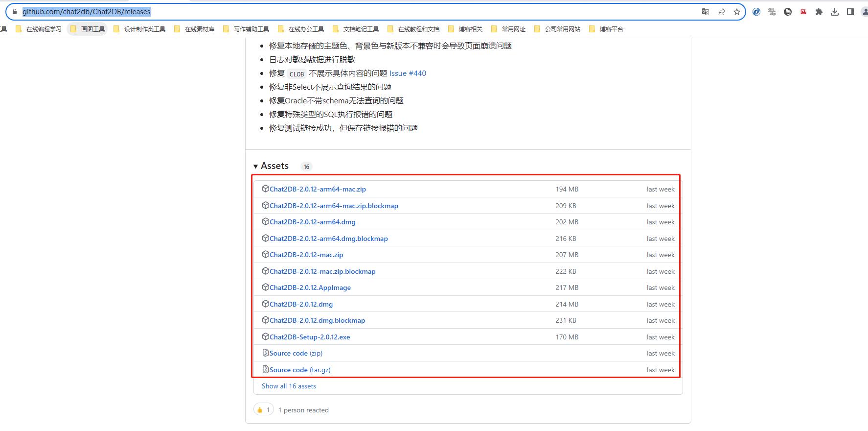Click the 1 person reacted text
868x431 pixels.
[x=303, y=410]
